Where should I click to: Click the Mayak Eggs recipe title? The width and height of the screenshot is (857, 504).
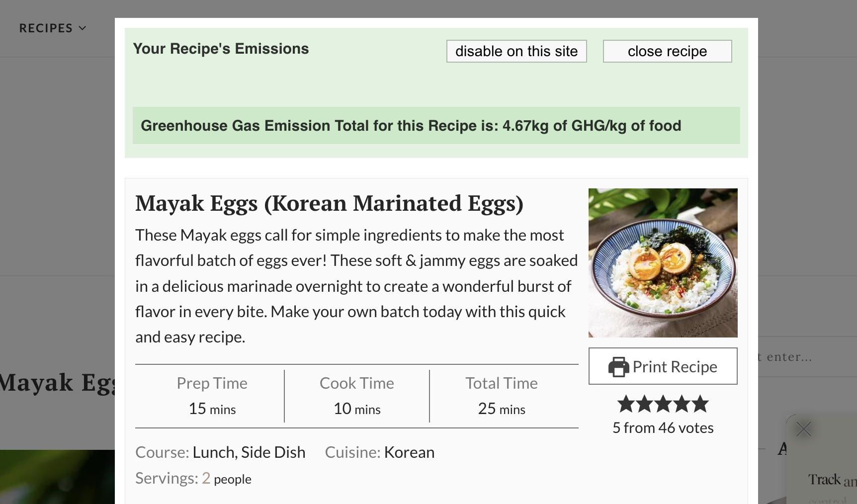[329, 203]
